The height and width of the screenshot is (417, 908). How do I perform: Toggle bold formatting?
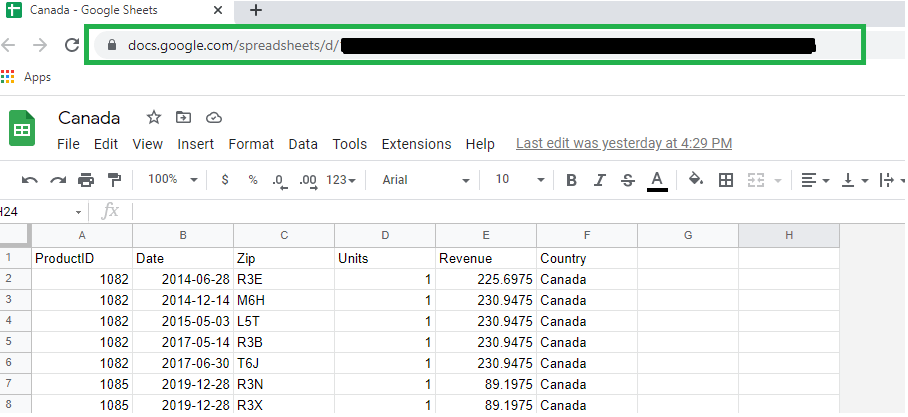point(571,180)
